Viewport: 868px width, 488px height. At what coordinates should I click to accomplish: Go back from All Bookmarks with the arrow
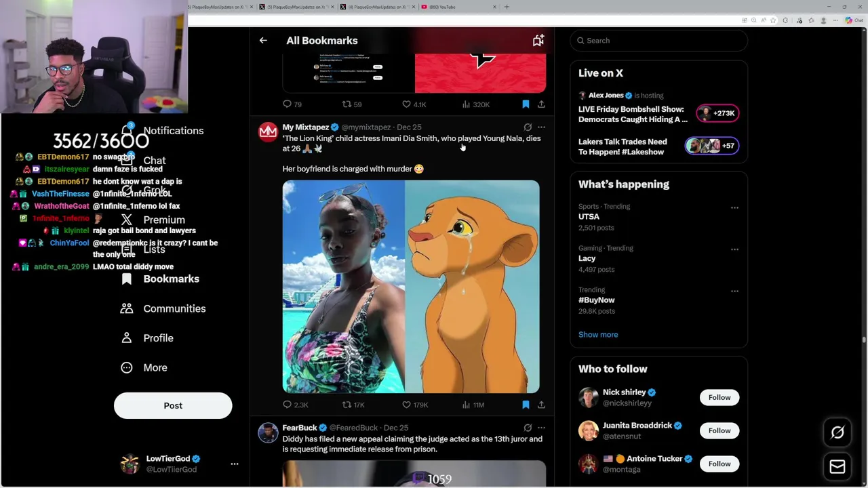263,41
